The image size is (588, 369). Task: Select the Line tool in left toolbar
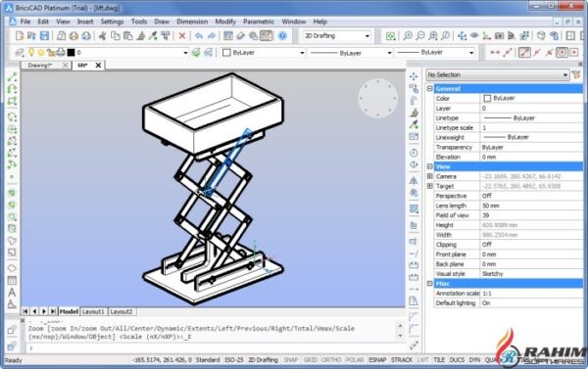[12, 77]
